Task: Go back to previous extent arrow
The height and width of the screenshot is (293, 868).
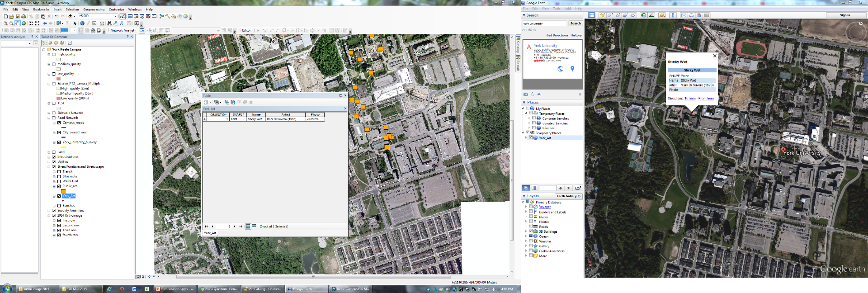Action: [45, 23]
